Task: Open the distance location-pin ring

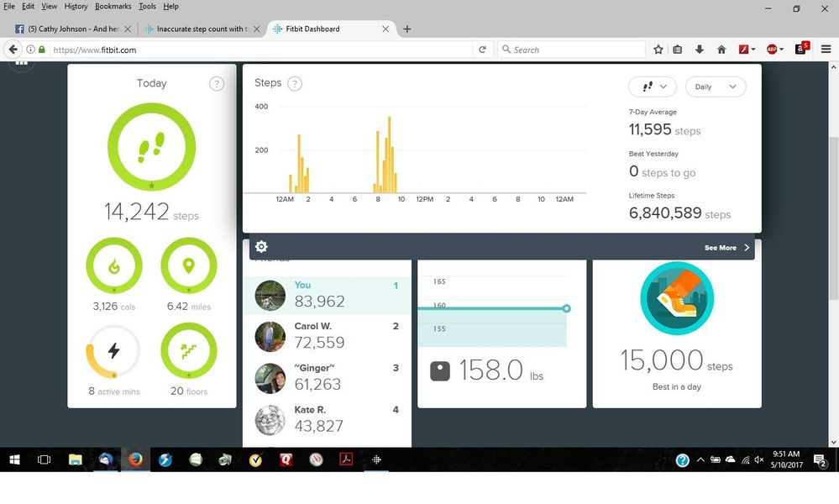Action: (189, 265)
